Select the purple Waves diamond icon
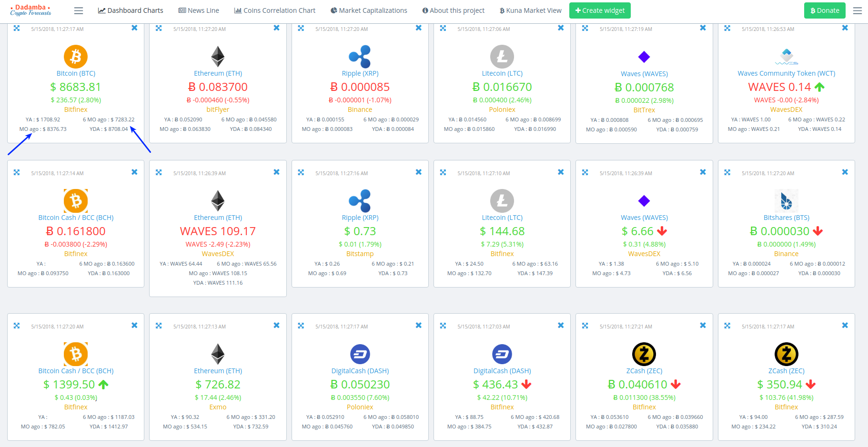The image size is (868, 447). [644, 57]
